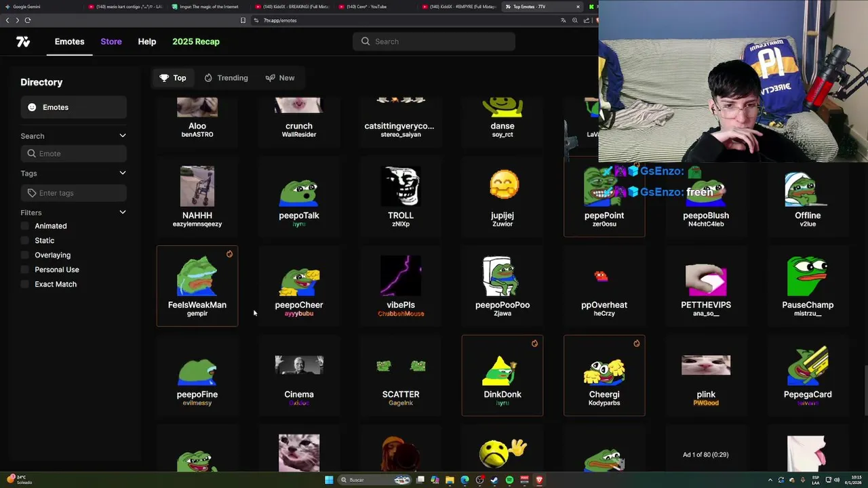Viewport: 868px width, 488px height.
Task: Open Steam from the taskbar
Action: pos(494,480)
